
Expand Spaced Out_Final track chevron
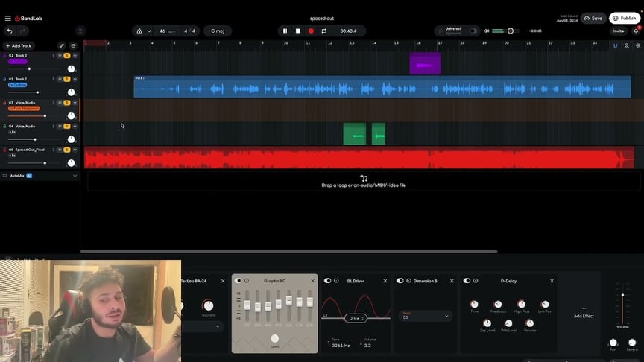click(x=75, y=150)
